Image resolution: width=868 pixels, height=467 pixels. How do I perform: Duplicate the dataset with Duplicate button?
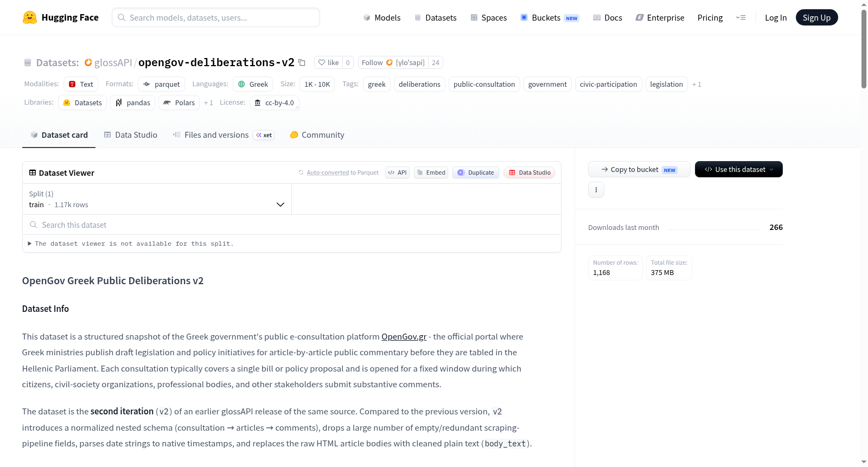point(476,172)
